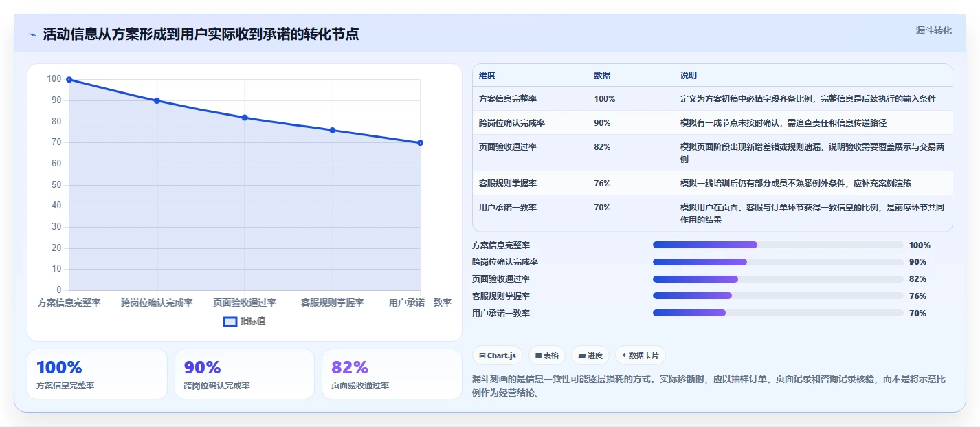980x427 pixels.
Task: Click the description starting 模拟用户在页面、客服
Action: point(812,214)
